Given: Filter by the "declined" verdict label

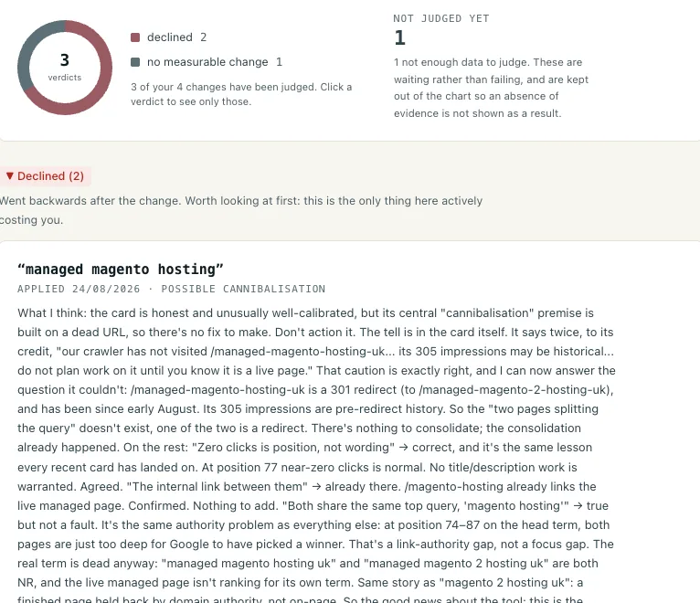Looking at the screenshot, I should [170, 37].
